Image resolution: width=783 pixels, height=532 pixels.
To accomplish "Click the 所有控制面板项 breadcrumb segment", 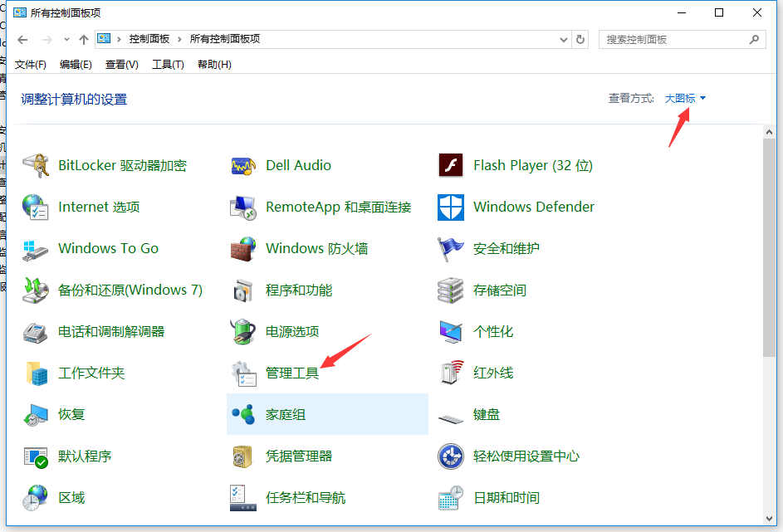I will [225, 39].
